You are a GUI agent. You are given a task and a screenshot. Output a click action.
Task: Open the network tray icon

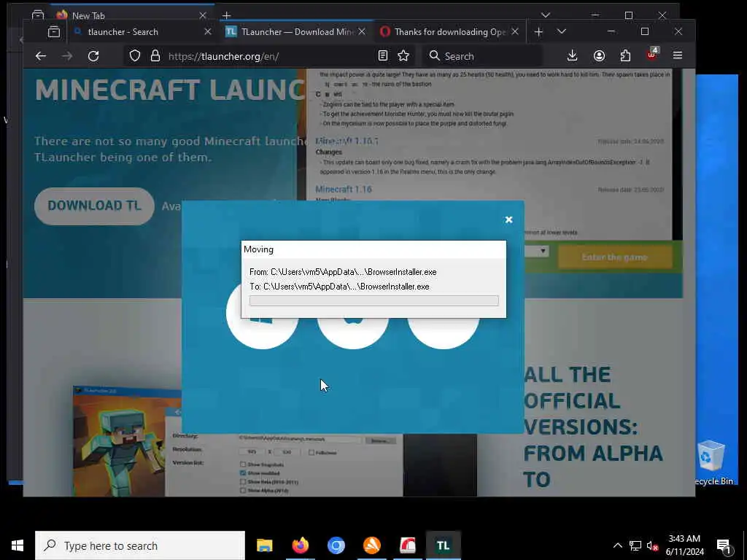[x=635, y=545]
